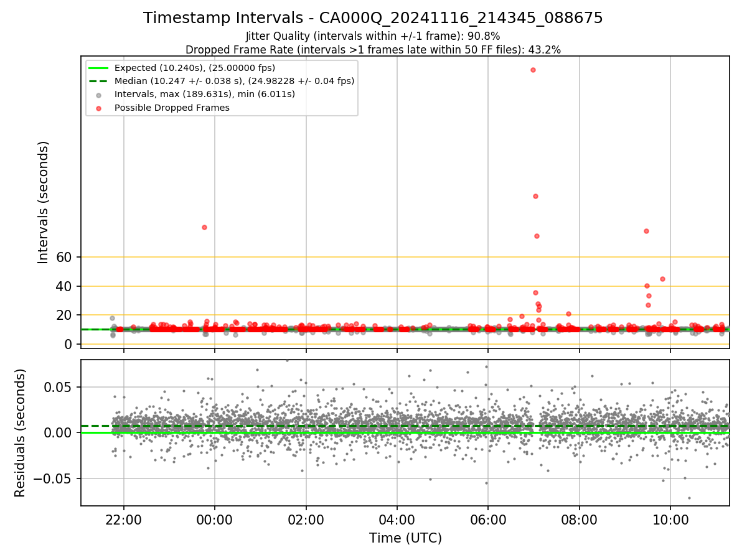747x560 pixels.
Task: Click the 10:00 x-axis tick label
Action: 670,519
